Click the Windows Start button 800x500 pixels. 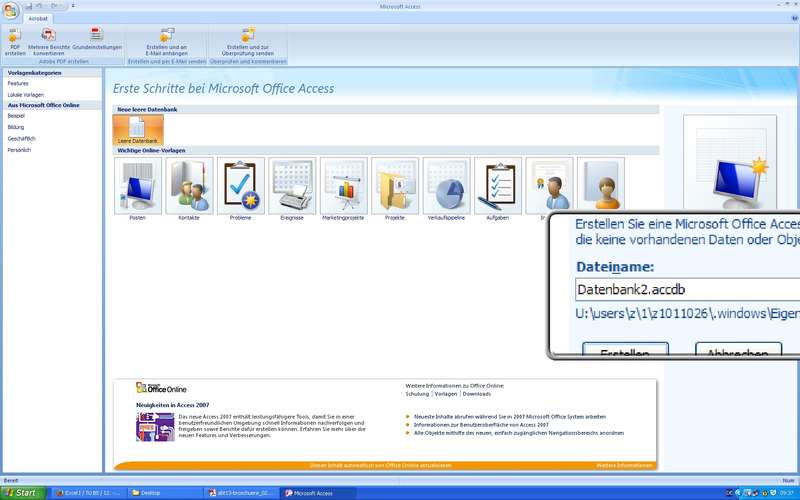click(x=23, y=493)
